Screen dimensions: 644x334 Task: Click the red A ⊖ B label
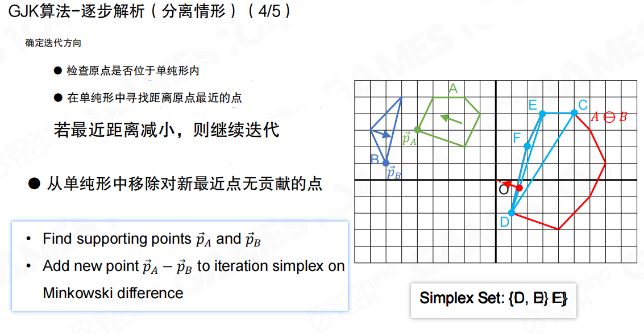[x=608, y=117]
